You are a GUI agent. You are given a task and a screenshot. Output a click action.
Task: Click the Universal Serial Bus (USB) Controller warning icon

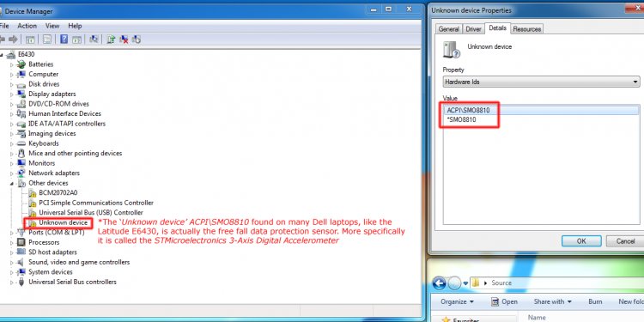point(32,213)
